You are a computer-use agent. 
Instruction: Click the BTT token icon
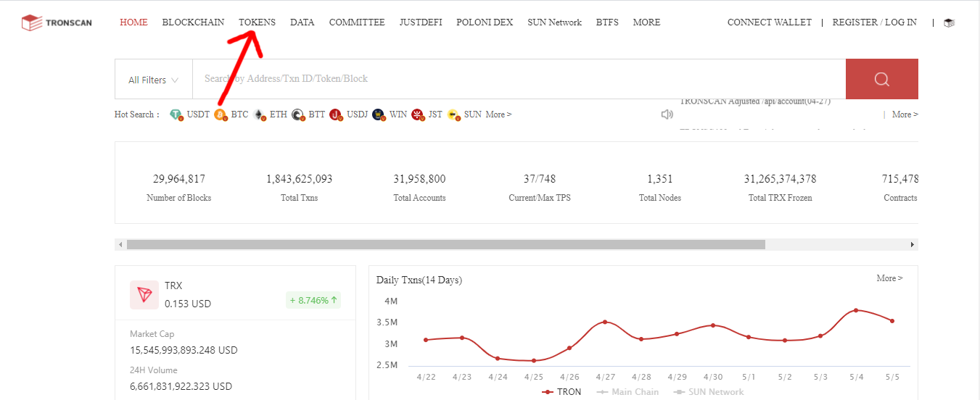[x=298, y=114]
